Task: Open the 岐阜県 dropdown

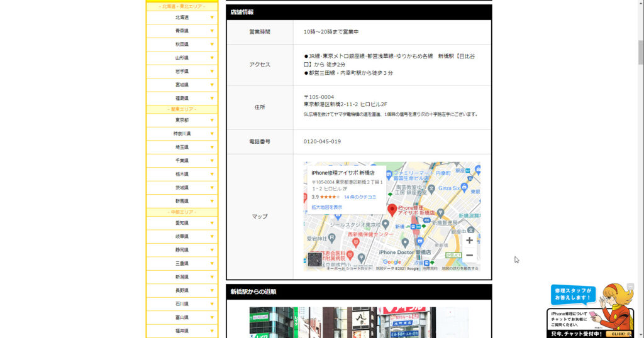Action: [182, 237]
